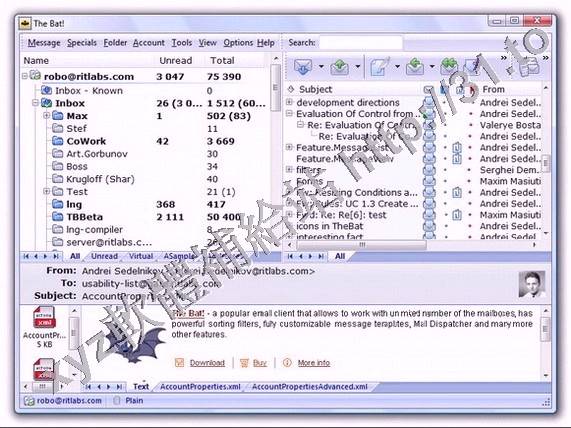Open the Reply dropdown arrow
Viewport: 571px width, 428px height.
(432, 67)
